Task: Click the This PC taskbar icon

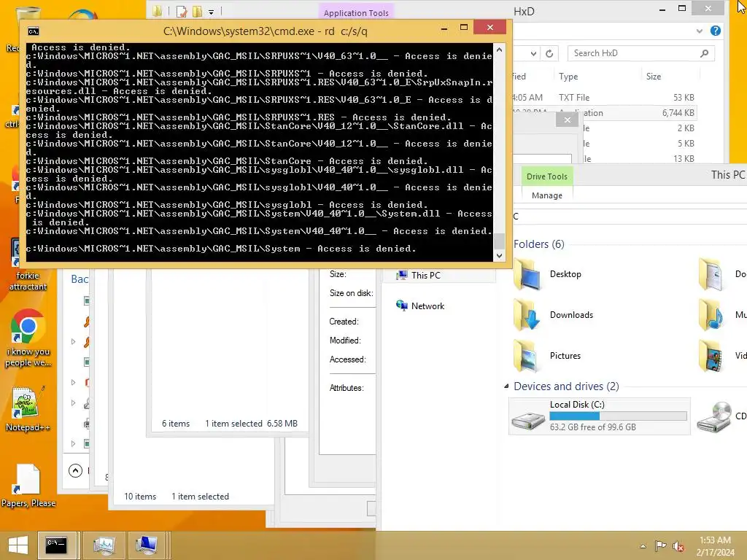Action: 147,545
